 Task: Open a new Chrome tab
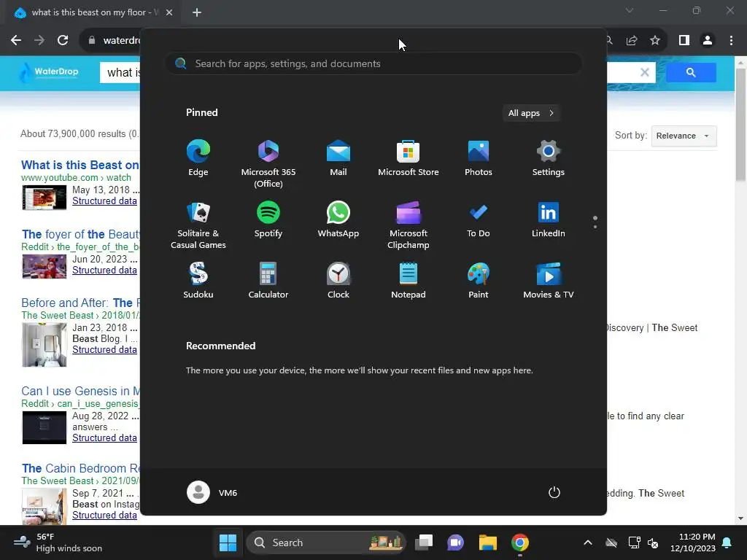[x=197, y=12]
